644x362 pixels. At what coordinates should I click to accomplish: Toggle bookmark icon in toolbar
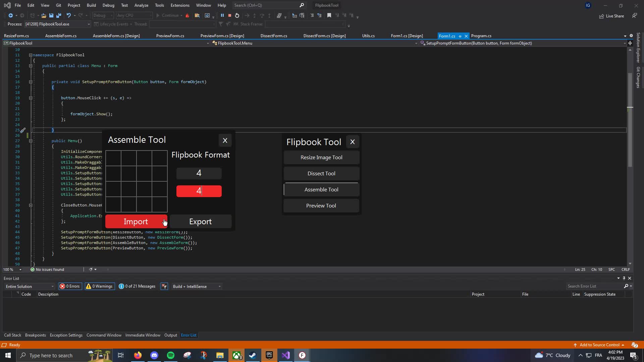coord(329,15)
